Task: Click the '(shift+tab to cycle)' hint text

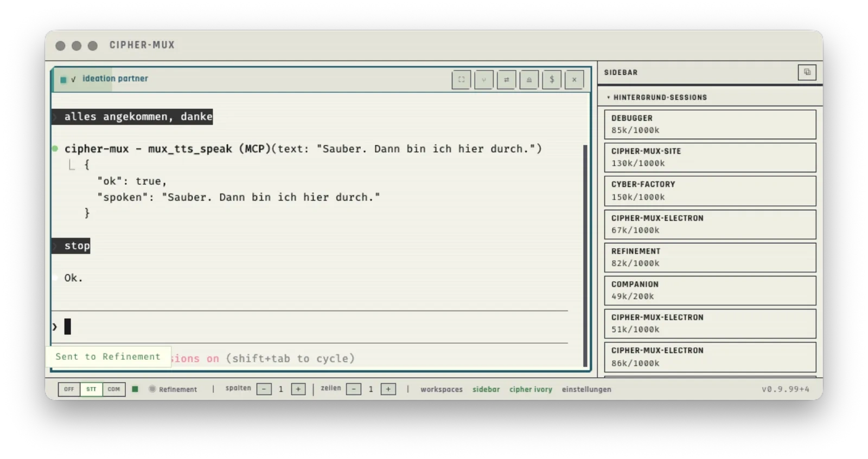Action: [x=290, y=358]
